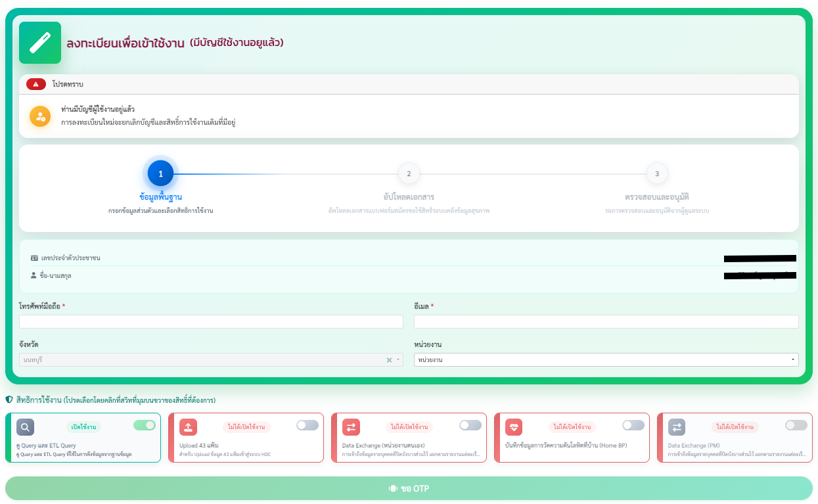Click the red warning triangle badge

tap(36, 84)
